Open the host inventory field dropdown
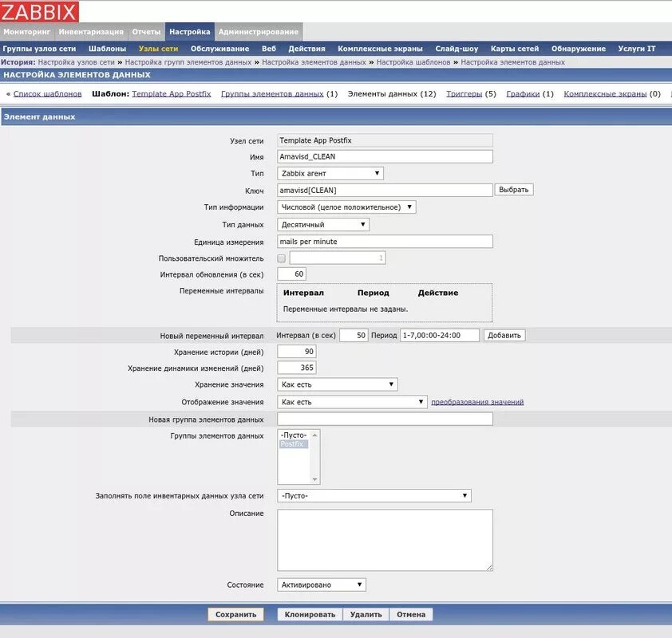Screen dimensions: 672x638 point(374,496)
